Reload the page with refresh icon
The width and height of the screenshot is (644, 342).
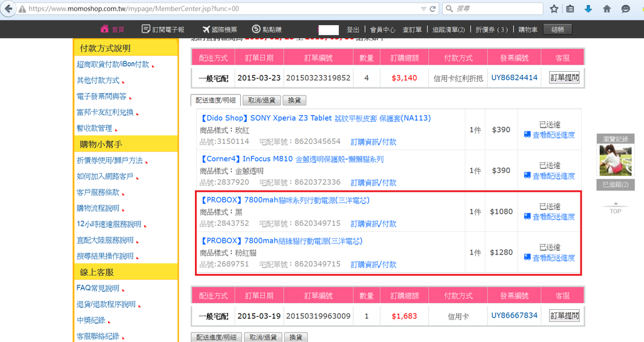(x=433, y=9)
